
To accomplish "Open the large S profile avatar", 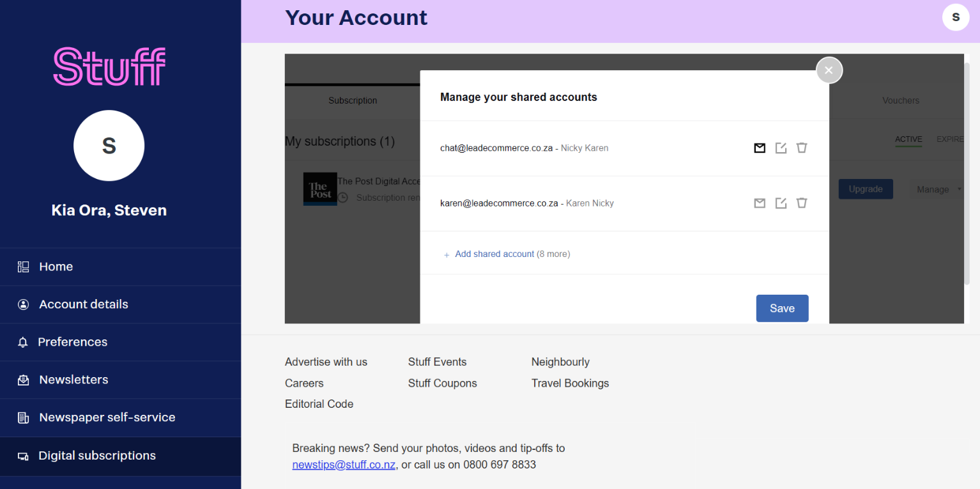I will 109,145.
